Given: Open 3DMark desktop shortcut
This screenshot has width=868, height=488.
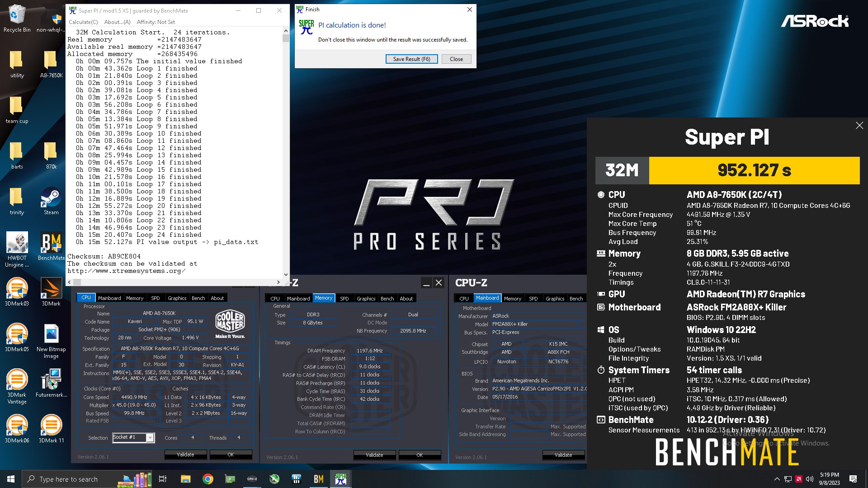Looking at the screenshot, I should point(51,292).
